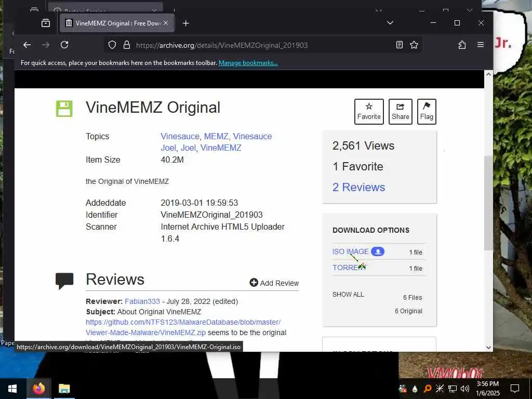This screenshot has height=399, width=532.
Task: Open the Vinesauce topic link
Action: 180,137
